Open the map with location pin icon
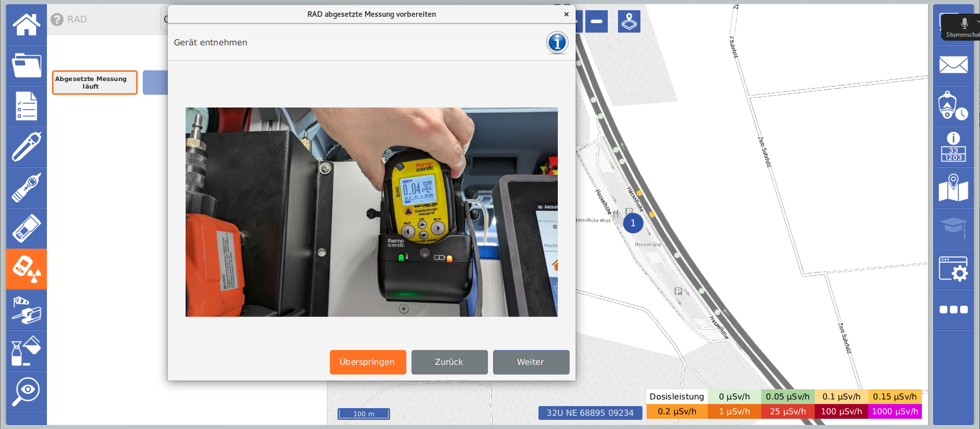The image size is (980, 429). click(953, 187)
